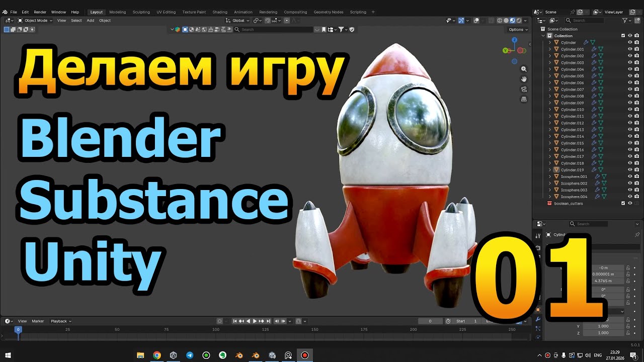Toggle viewport overlays button
This screenshot has width=644, height=362.
coord(477,21)
